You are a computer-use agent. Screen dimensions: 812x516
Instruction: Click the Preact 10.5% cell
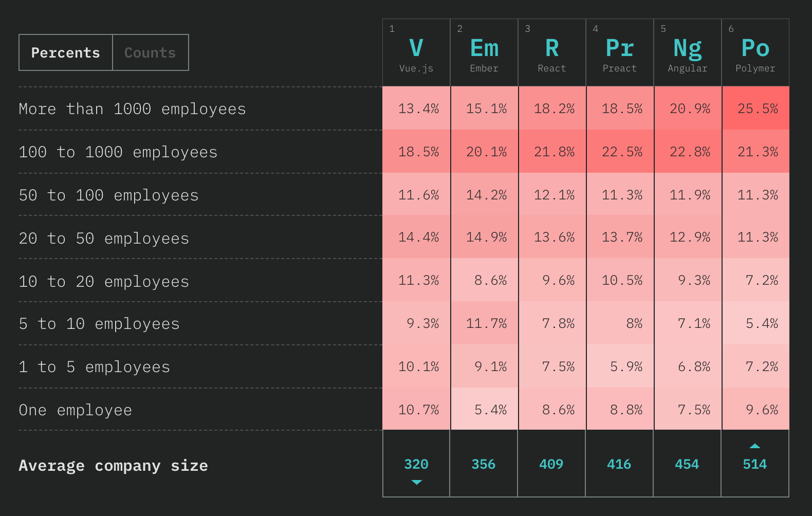pos(620,280)
